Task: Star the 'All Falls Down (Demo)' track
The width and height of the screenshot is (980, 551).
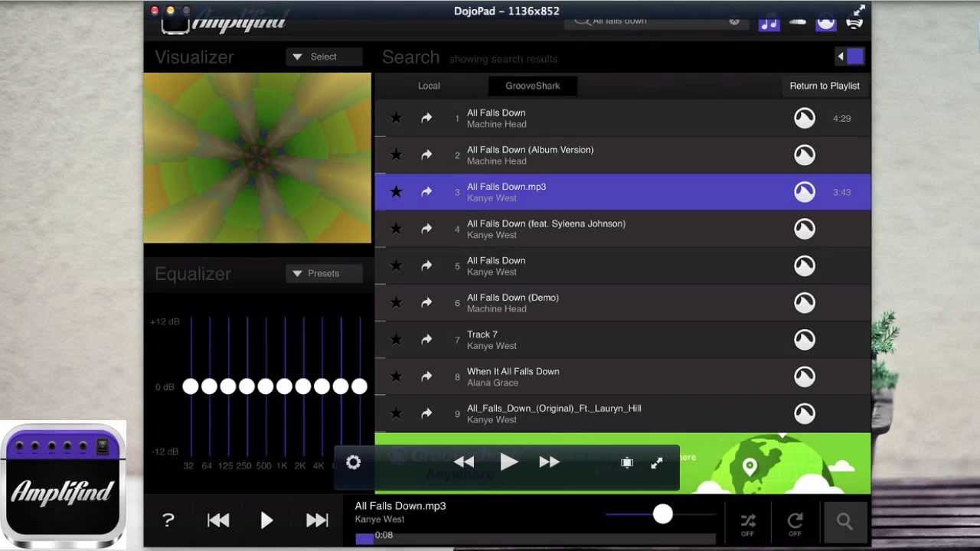Action: pyautogui.click(x=396, y=302)
